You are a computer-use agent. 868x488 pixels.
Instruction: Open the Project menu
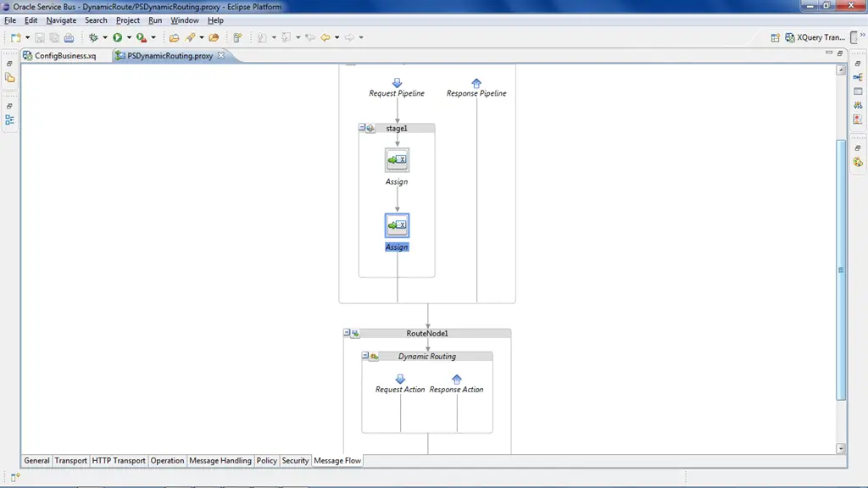[x=127, y=20]
